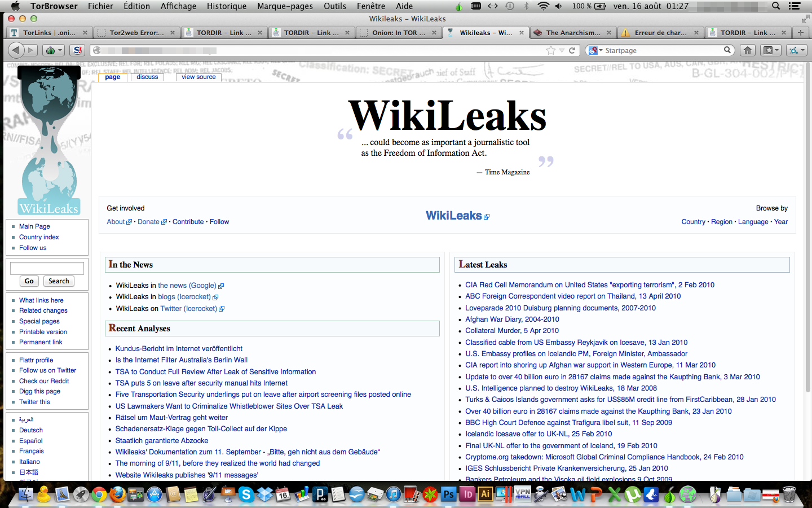Open Calendar icon showing 16 in dock
This screenshot has height=508, width=812.
point(283,495)
